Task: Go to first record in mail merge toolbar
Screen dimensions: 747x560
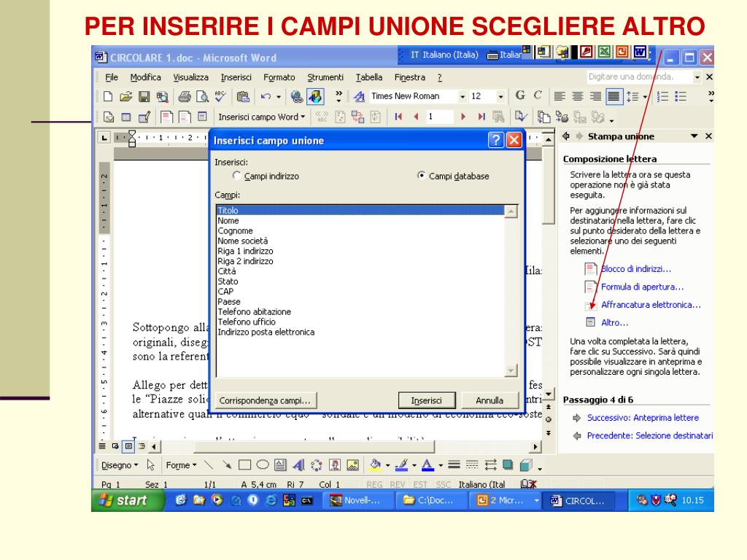Action: pyautogui.click(x=398, y=117)
